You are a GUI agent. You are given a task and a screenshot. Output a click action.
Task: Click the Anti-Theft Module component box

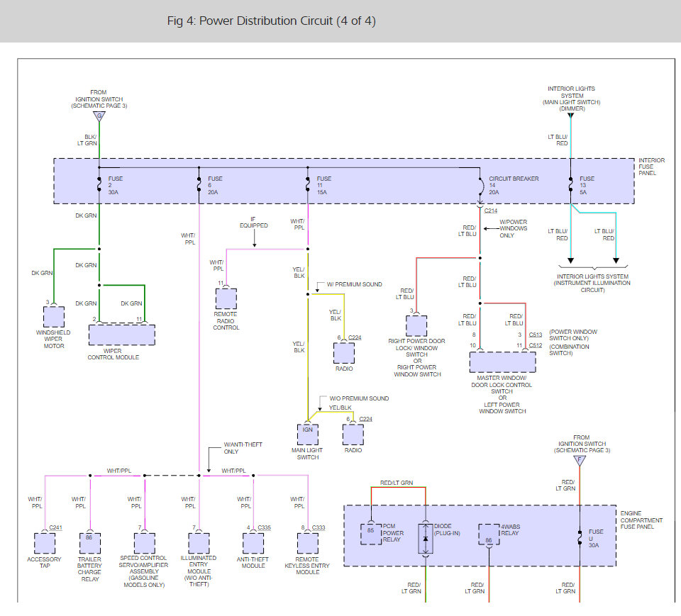(x=253, y=544)
